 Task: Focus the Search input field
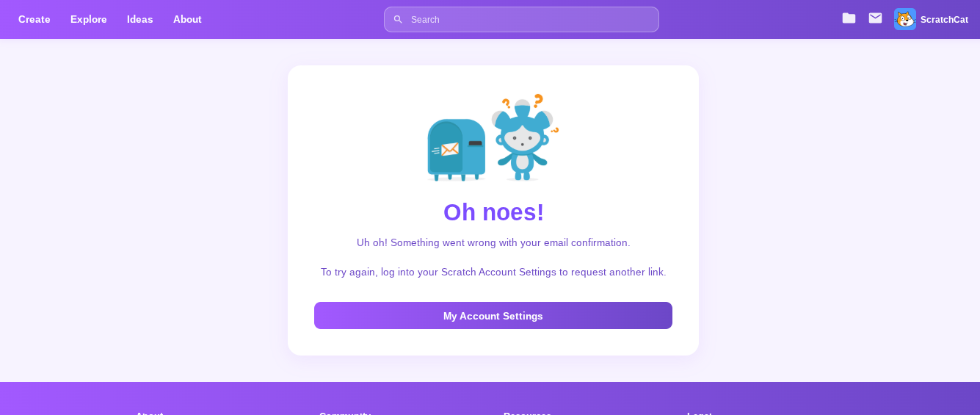(x=529, y=20)
